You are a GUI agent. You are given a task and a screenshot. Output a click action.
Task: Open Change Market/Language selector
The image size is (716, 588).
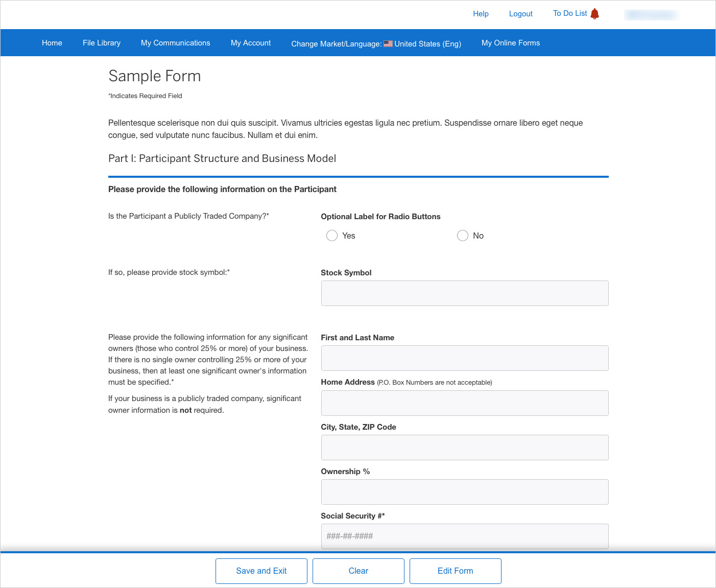click(376, 44)
